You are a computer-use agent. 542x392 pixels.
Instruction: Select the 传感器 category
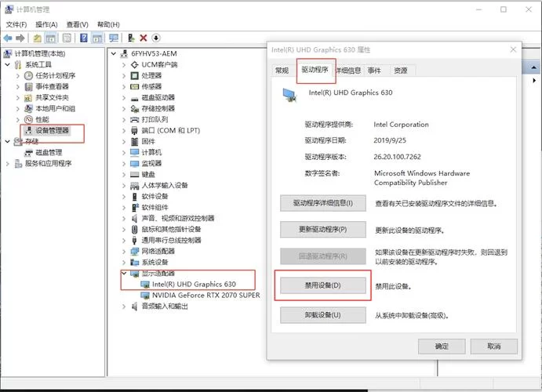click(x=151, y=87)
